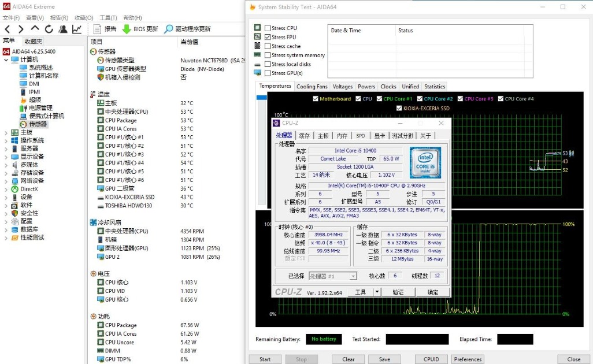593x364 pixels.
Task: Click the 驱动程序更新 search button
Action: click(187, 29)
